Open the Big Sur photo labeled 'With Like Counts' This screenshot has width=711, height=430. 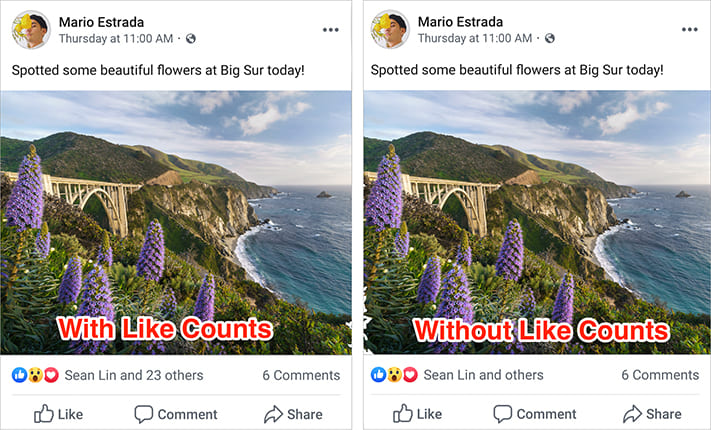pos(176,200)
